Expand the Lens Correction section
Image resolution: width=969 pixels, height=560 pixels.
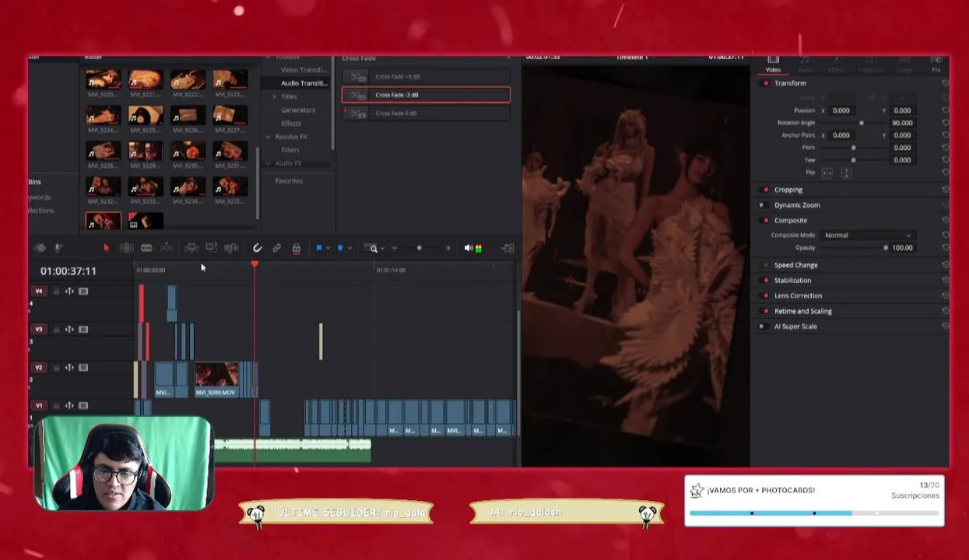click(x=798, y=296)
